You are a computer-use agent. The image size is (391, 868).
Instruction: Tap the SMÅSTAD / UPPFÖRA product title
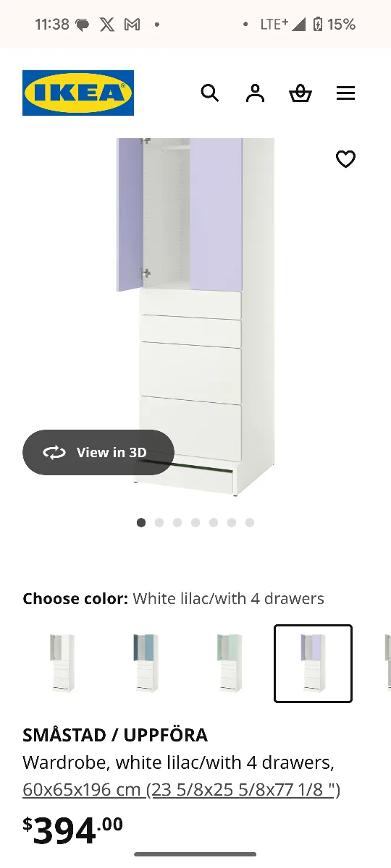pyautogui.click(x=115, y=735)
